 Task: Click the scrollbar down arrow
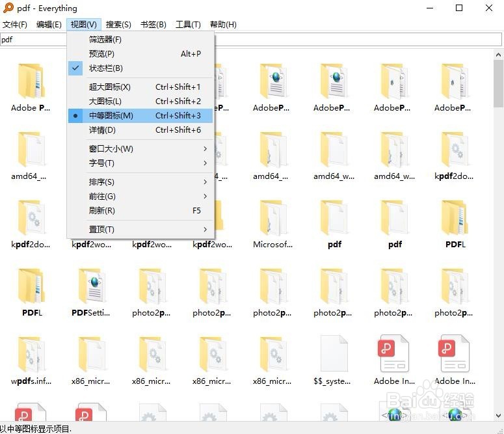coord(498,416)
